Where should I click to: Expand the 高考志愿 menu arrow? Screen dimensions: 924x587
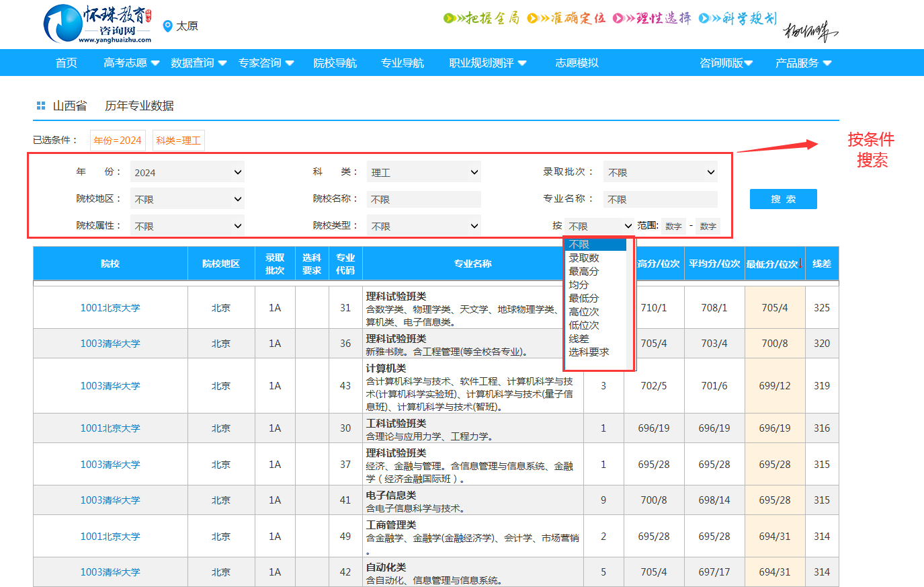click(155, 63)
